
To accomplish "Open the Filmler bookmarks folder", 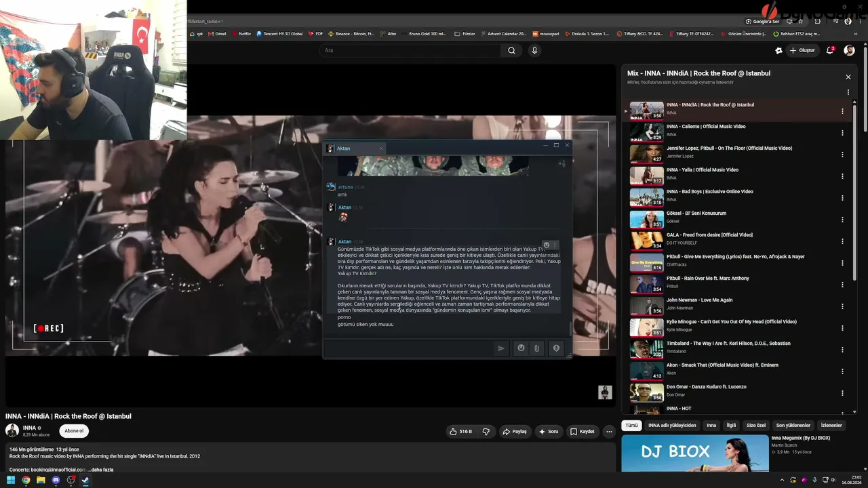I will pos(465,34).
